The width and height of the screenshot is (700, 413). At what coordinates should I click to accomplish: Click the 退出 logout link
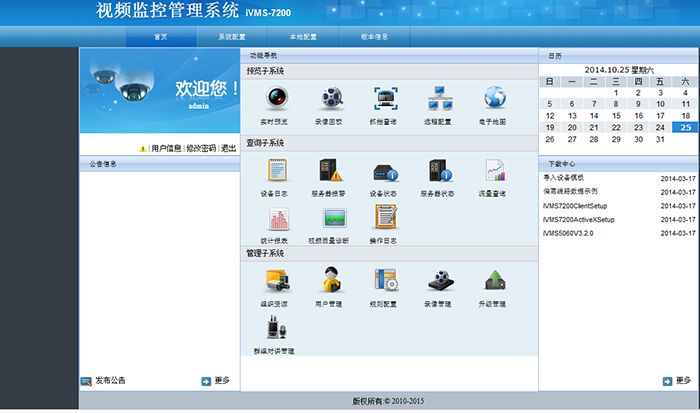(x=228, y=147)
